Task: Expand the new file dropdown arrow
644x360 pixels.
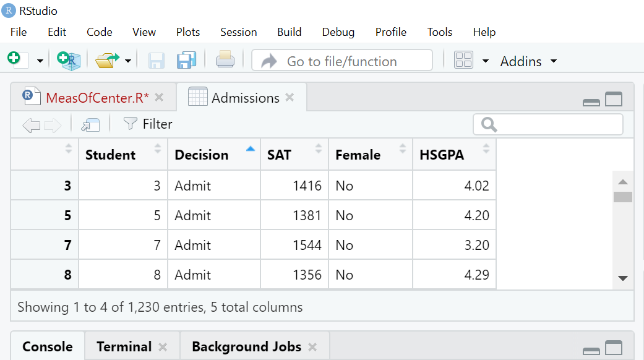Action: pos(39,60)
